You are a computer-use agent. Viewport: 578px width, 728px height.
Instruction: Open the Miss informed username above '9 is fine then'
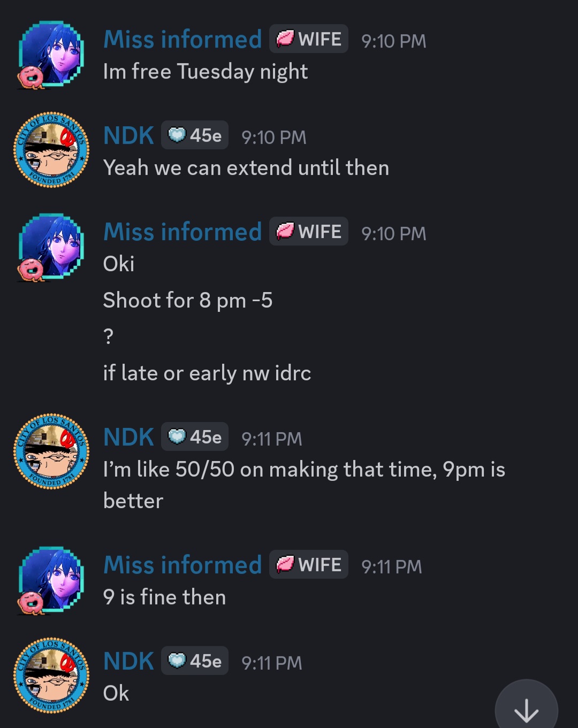click(182, 565)
